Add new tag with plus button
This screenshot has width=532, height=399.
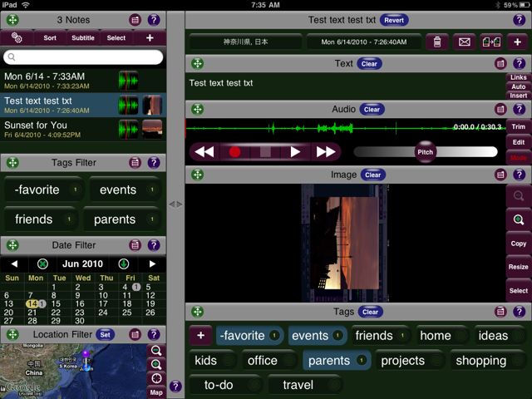click(x=200, y=336)
